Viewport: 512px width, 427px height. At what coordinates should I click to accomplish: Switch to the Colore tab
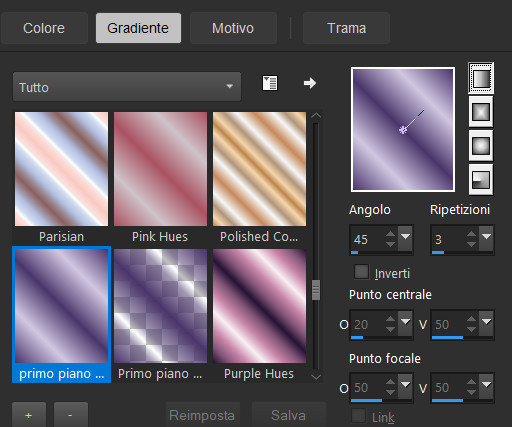coord(44,28)
